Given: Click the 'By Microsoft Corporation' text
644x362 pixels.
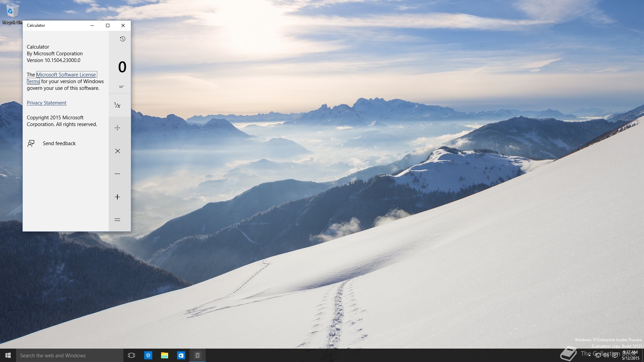Looking at the screenshot, I should click(55, 54).
